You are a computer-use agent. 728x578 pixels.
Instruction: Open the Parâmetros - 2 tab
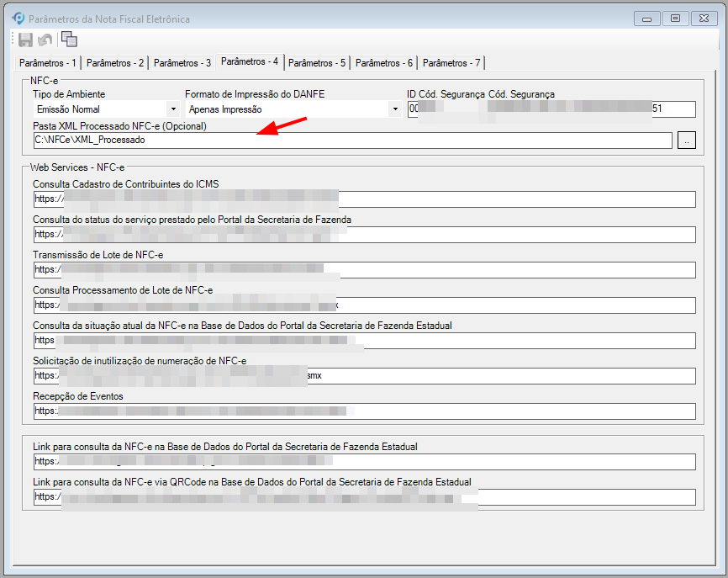coord(115,63)
